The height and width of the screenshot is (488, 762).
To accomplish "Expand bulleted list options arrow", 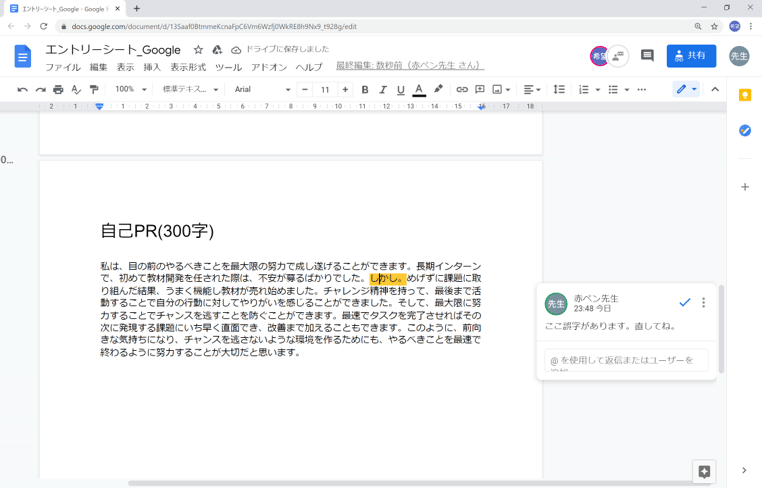I will pos(627,89).
